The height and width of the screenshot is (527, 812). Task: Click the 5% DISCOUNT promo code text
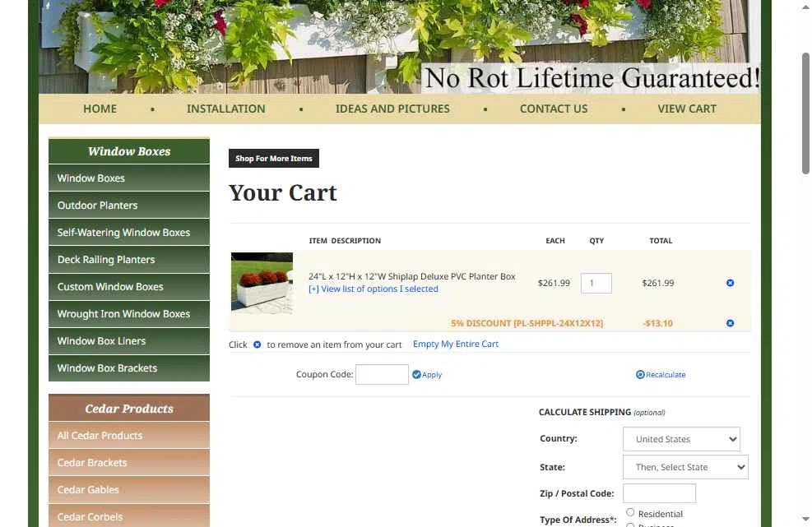click(x=527, y=323)
